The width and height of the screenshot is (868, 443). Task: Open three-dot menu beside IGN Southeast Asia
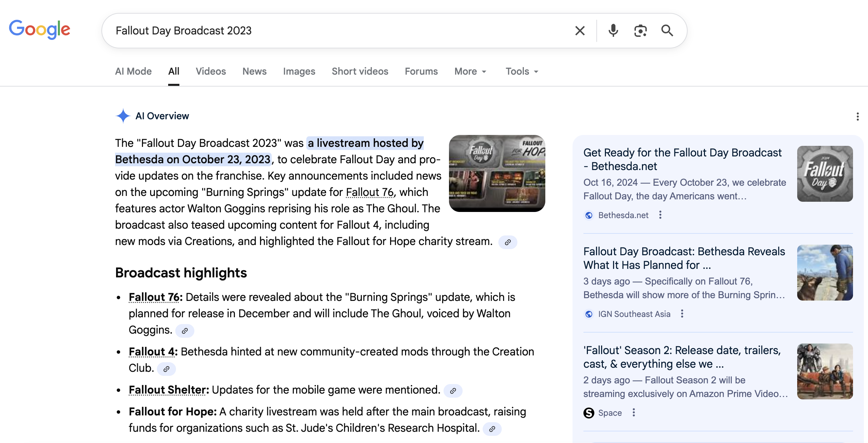(x=682, y=314)
